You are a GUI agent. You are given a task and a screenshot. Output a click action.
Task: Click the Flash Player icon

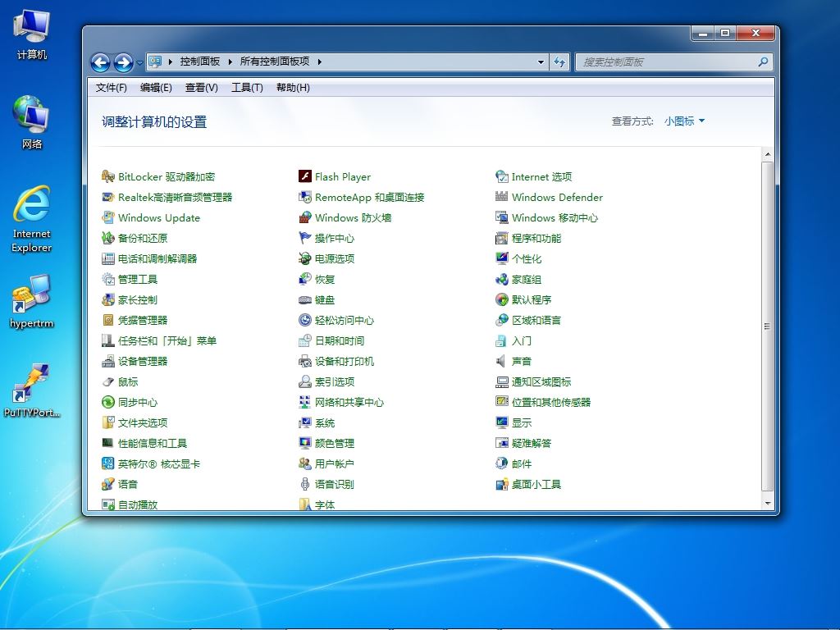click(305, 176)
